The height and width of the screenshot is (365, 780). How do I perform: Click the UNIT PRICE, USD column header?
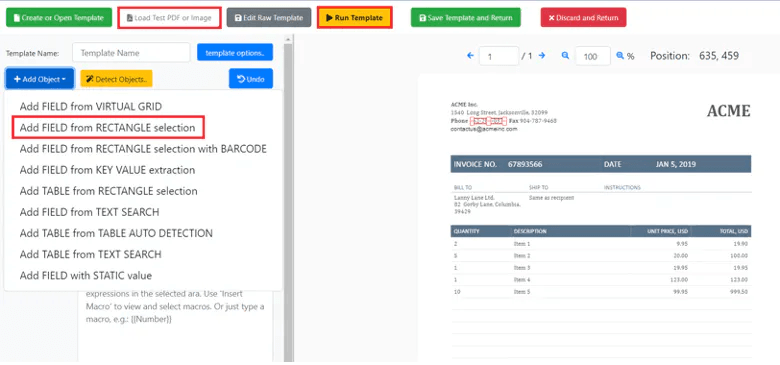tap(668, 231)
